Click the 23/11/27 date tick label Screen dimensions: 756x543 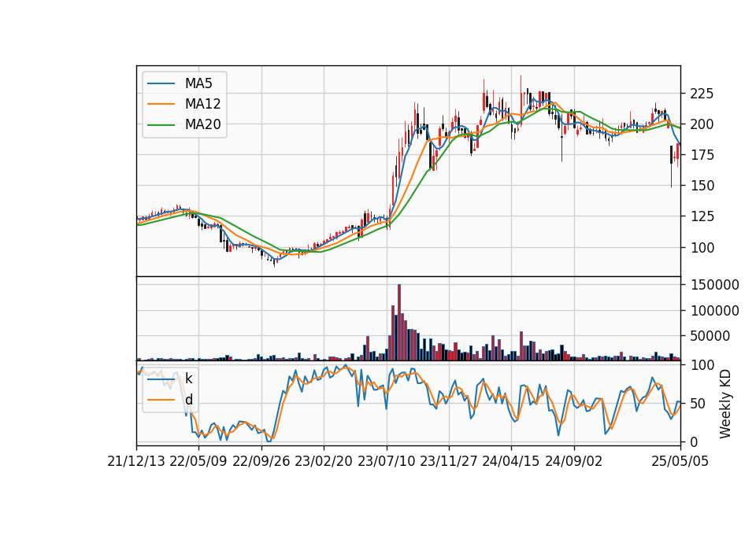point(449,461)
